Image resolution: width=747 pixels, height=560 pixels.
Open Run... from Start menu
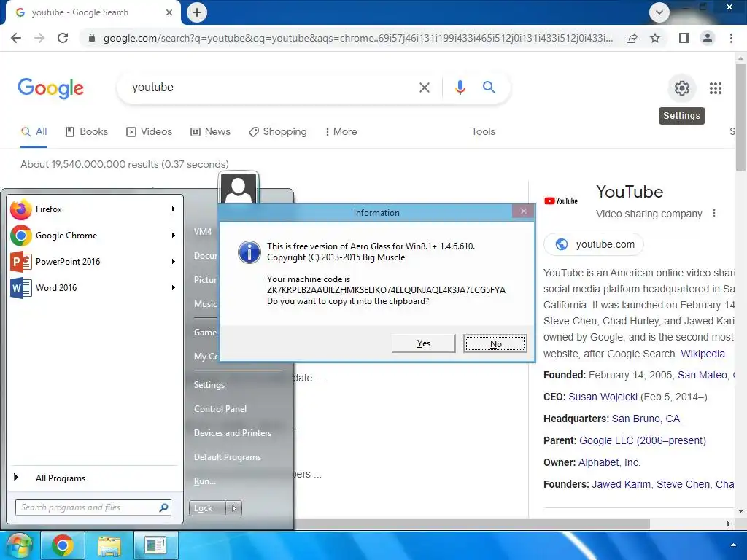tap(205, 481)
